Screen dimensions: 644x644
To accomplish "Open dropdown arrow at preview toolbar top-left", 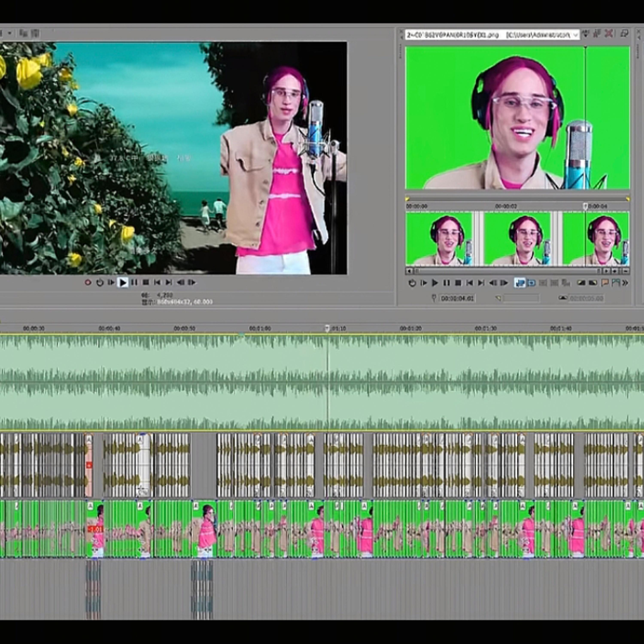I will [10, 33].
